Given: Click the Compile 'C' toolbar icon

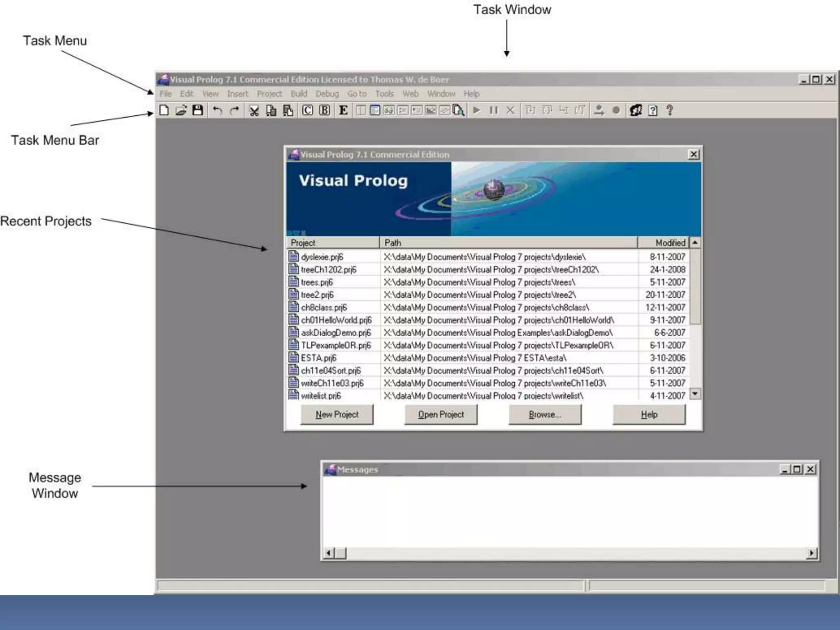Looking at the screenshot, I should (308, 110).
